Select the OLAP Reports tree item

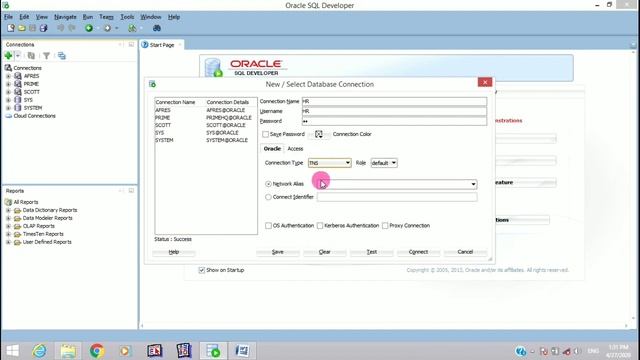38,226
